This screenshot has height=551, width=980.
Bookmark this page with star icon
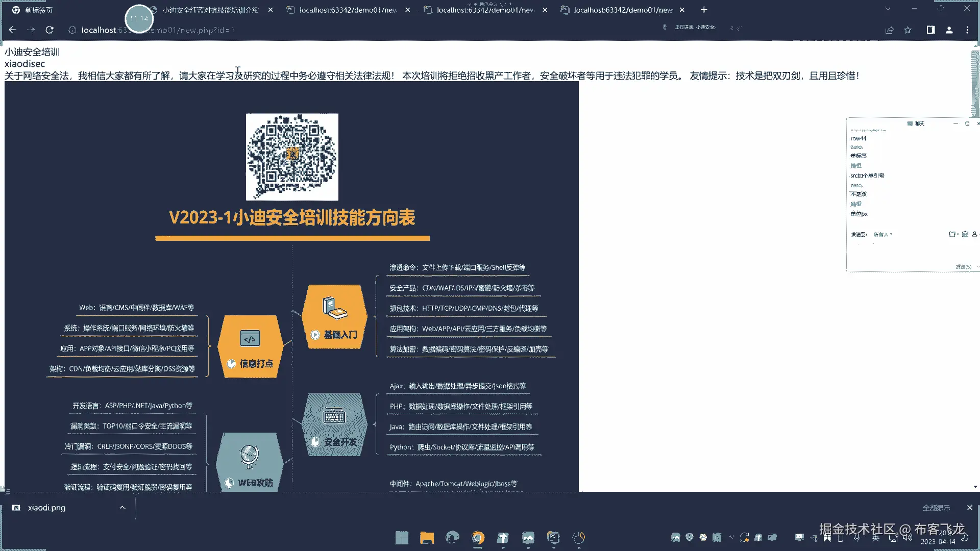(x=908, y=30)
